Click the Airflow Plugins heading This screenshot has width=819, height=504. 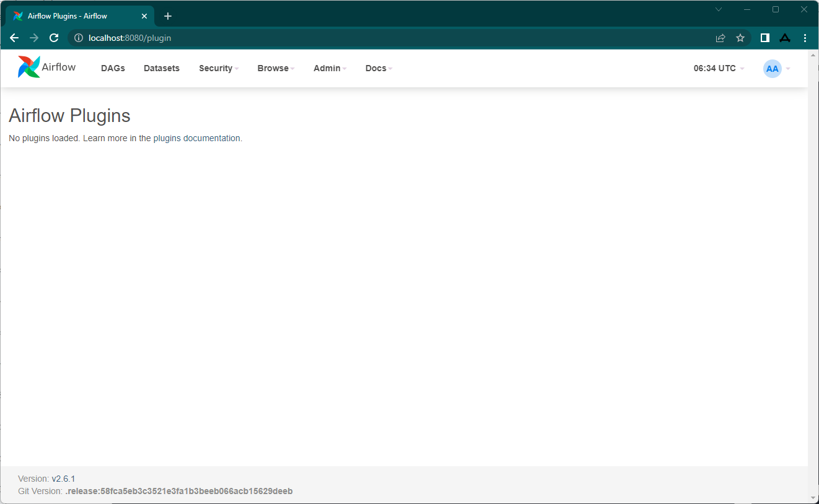point(69,116)
